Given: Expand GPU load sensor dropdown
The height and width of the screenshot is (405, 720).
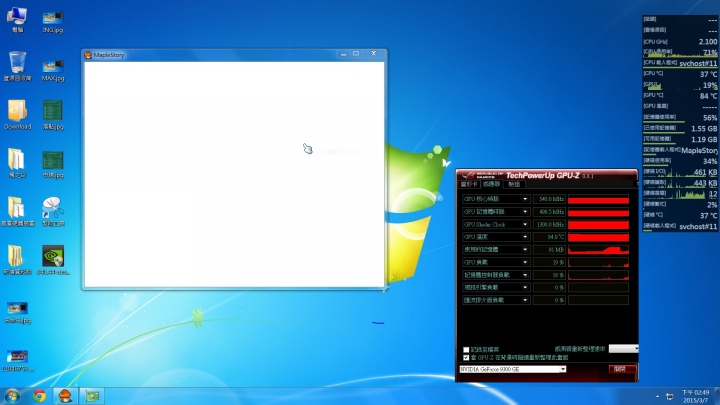Looking at the screenshot, I should (525, 262).
